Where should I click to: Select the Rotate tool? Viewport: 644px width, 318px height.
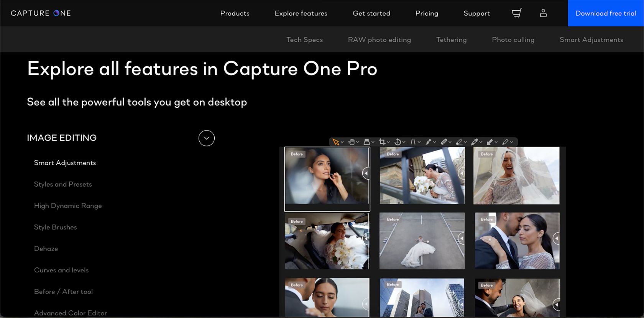pos(398,142)
